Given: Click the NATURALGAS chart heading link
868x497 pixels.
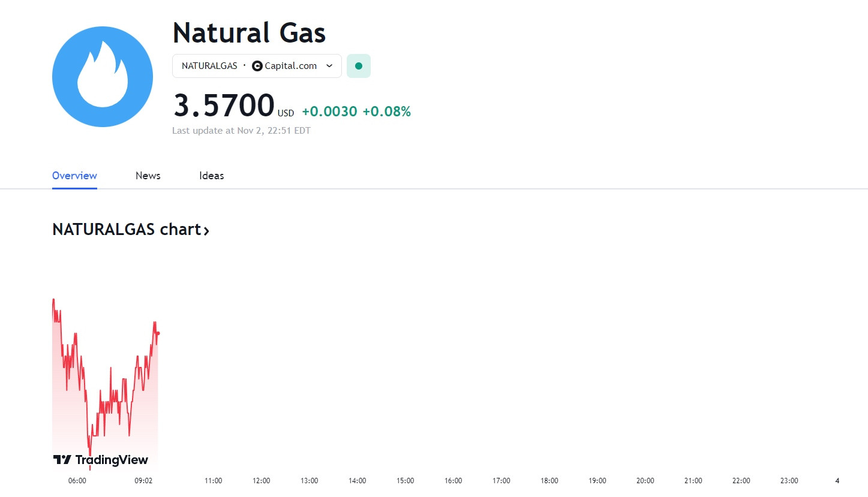Looking at the screenshot, I should tap(131, 230).
